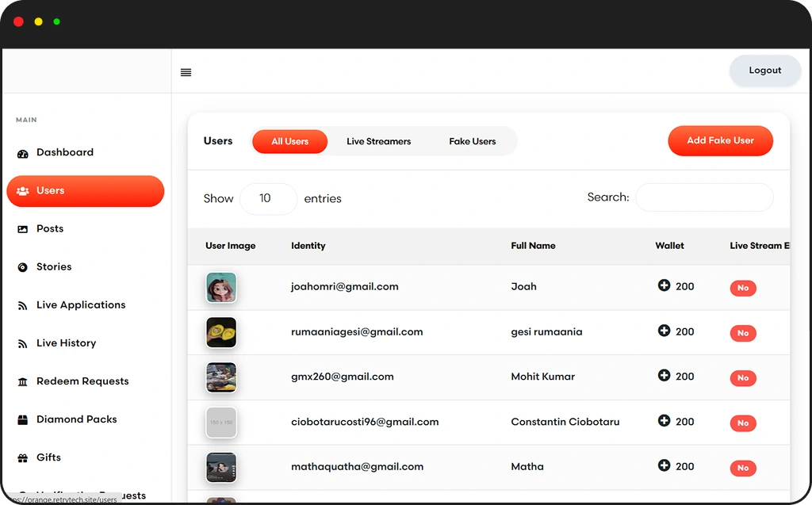This screenshot has width=812, height=505.
Task: Switch to the Live Streamers tab
Action: [378, 141]
